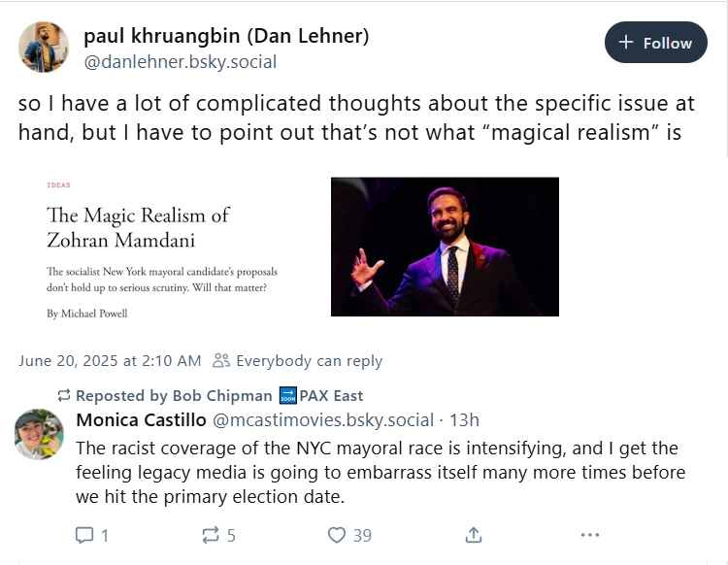The image size is (728, 565).
Task: Click the 13h post timestamp
Action: [x=465, y=420]
